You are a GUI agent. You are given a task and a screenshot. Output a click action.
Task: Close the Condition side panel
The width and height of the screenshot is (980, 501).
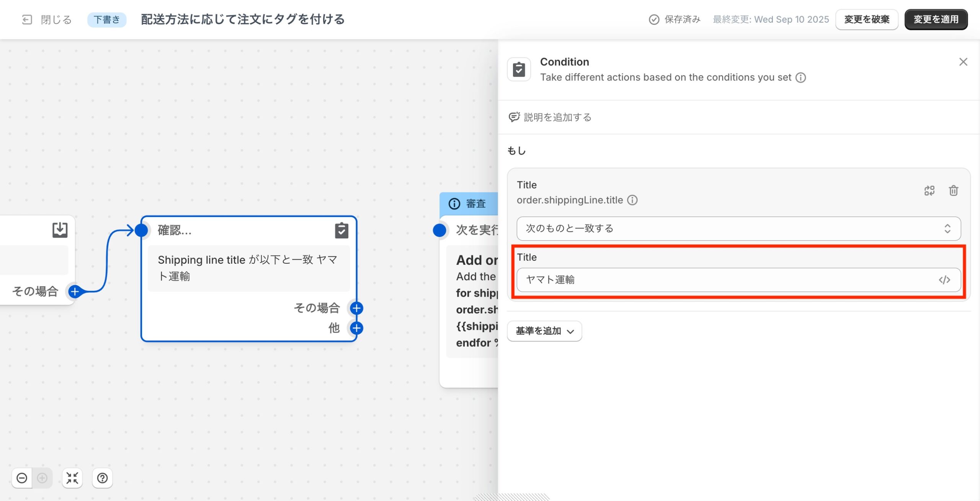click(963, 62)
